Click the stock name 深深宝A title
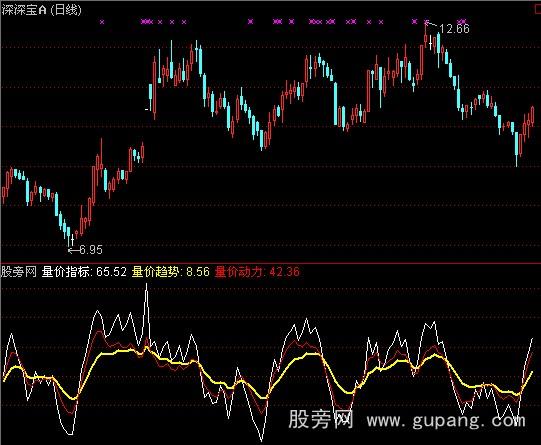Viewport: 541px width, 445px height. (x=24, y=10)
